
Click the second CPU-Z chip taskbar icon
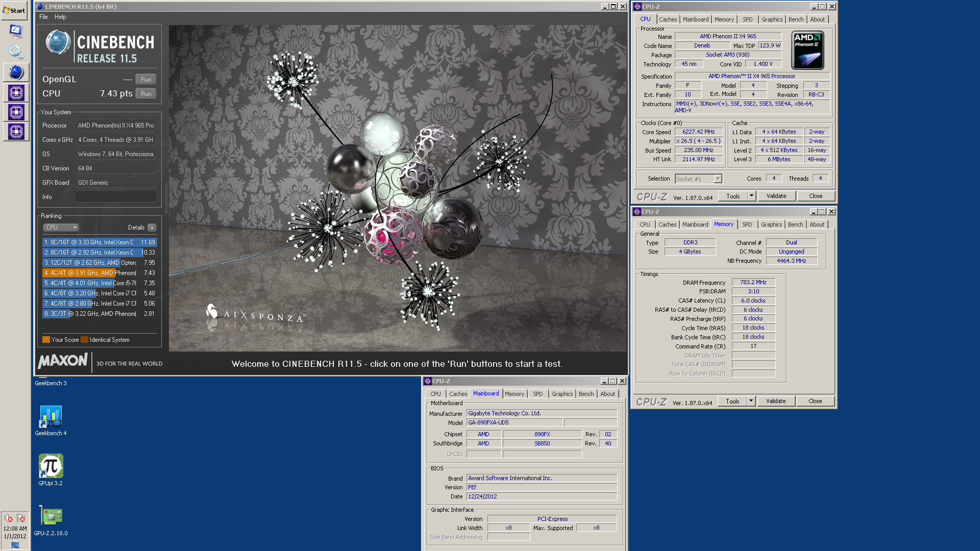coord(16,112)
